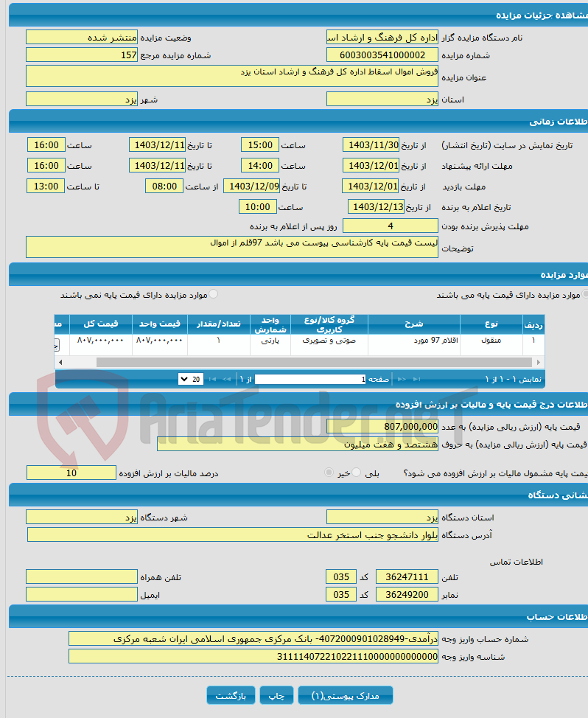Click winner announcement time 10:00
This screenshot has height=718, width=588.
258,207
